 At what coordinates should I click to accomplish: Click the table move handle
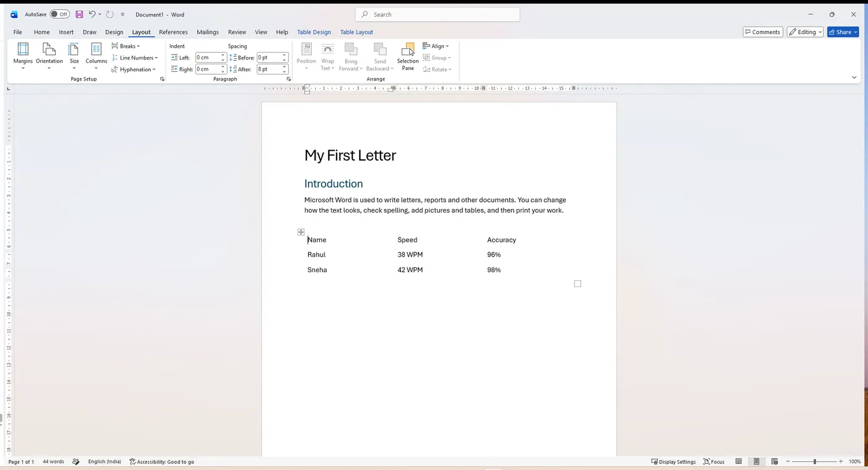tap(301, 232)
